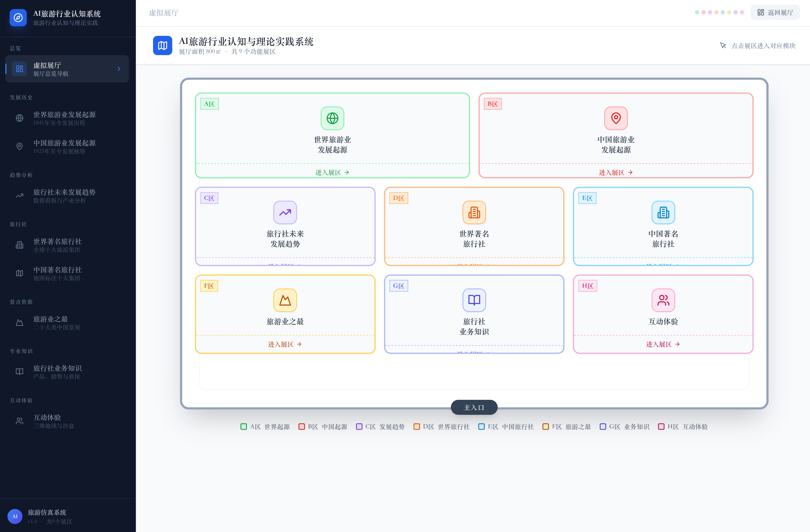Click the blue building icon in E区 card
The width and height of the screenshot is (810, 532).
(663, 212)
